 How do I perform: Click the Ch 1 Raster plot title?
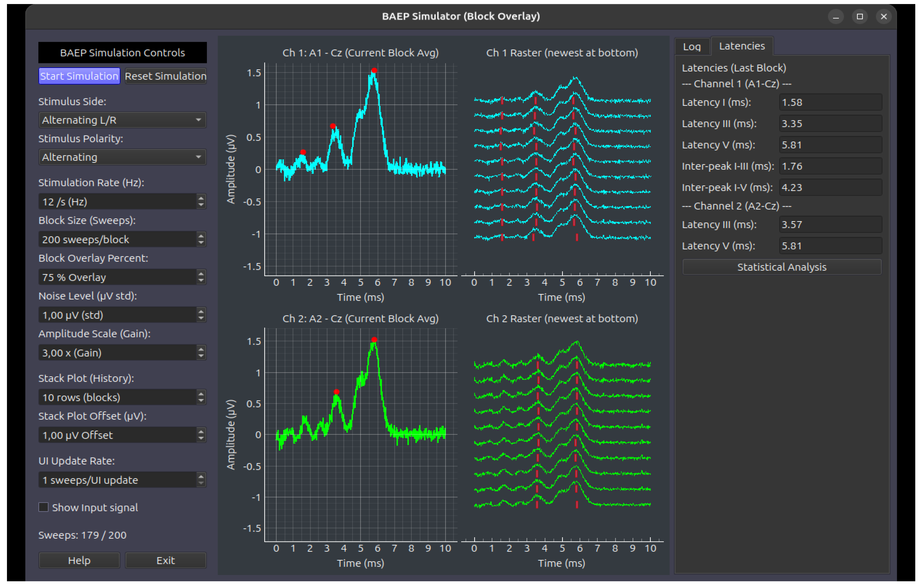click(x=562, y=53)
